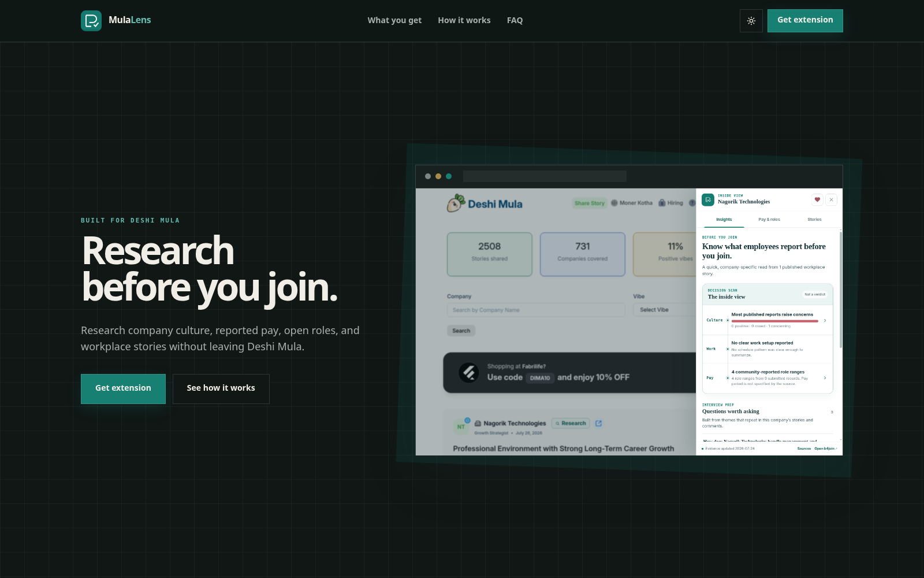
Task: Click the 4 community-reported role ranges text
Action: click(768, 372)
